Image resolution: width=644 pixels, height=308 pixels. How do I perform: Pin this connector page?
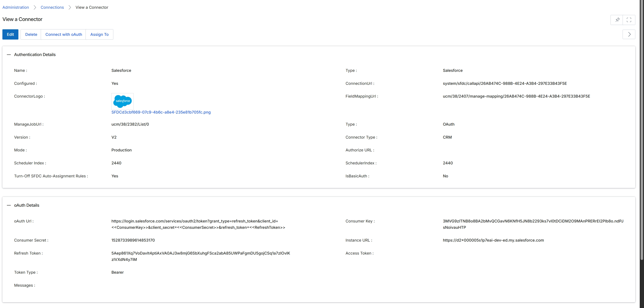click(617, 20)
